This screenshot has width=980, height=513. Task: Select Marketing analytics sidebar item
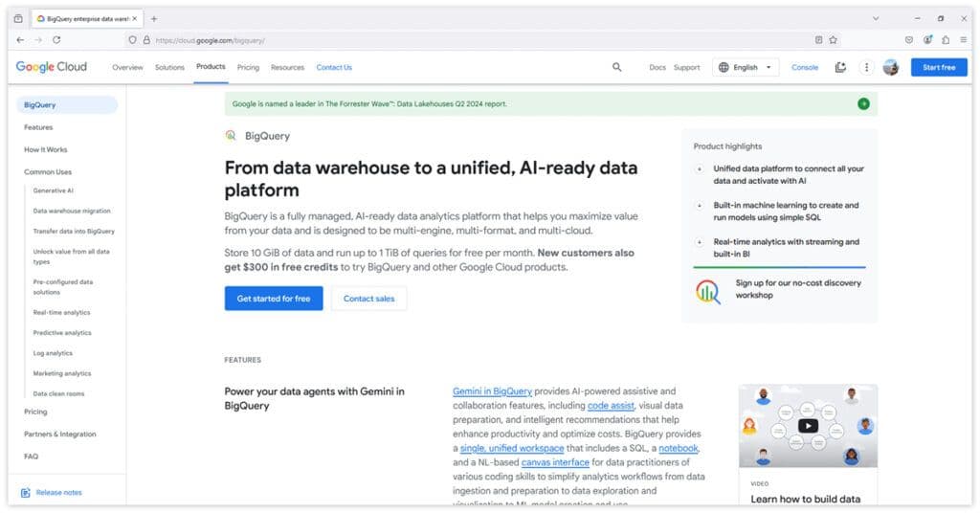[62, 373]
